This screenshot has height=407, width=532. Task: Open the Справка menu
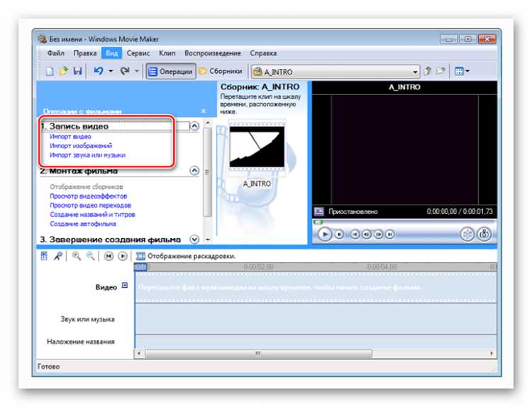tap(263, 53)
